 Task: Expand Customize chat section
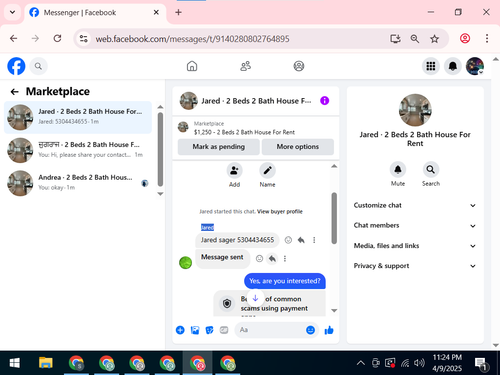click(415, 205)
